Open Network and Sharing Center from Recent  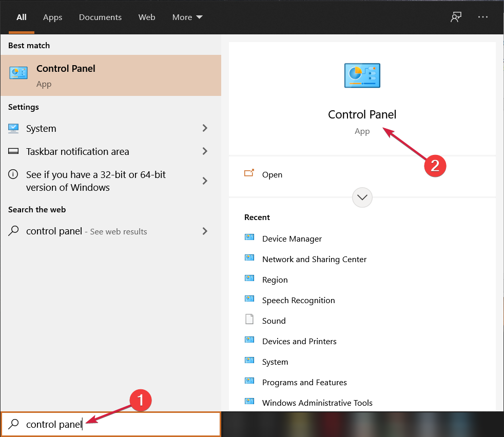tap(314, 259)
